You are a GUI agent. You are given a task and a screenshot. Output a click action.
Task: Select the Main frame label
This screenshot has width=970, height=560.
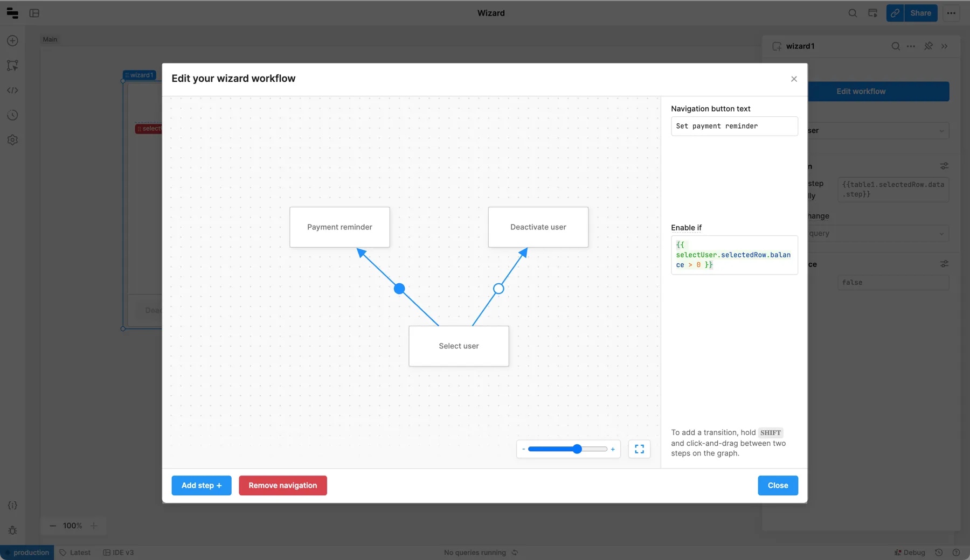pos(50,40)
